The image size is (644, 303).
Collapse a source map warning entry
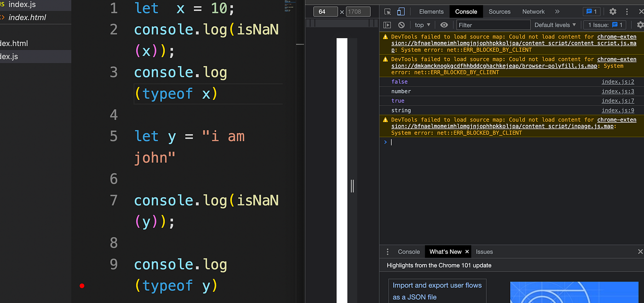(x=385, y=36)
